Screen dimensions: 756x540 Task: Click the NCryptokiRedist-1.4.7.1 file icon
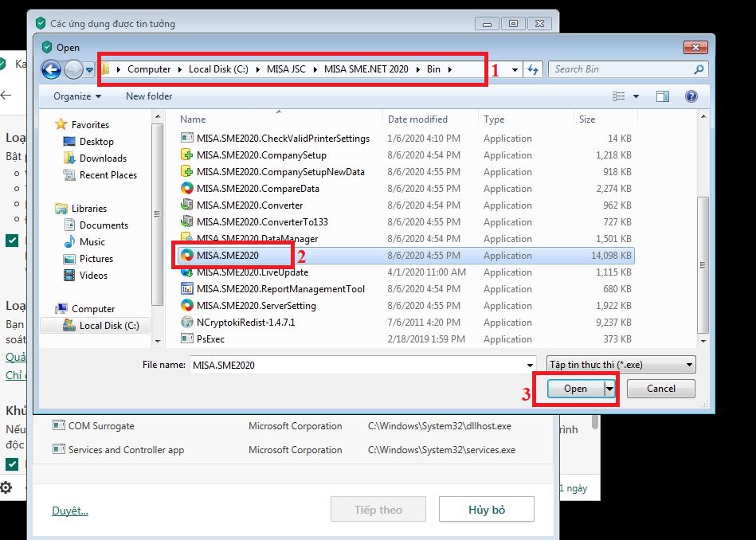(x=186, y=322)
